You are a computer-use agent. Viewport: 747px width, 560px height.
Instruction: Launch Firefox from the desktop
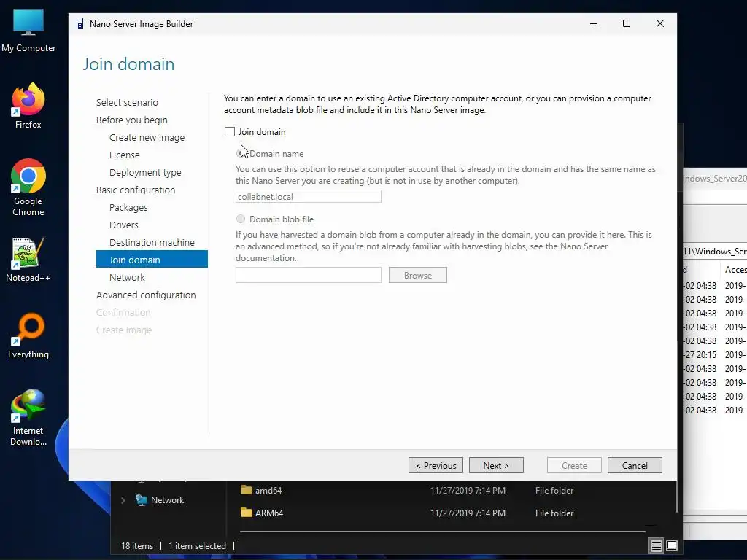coord(28,105)
